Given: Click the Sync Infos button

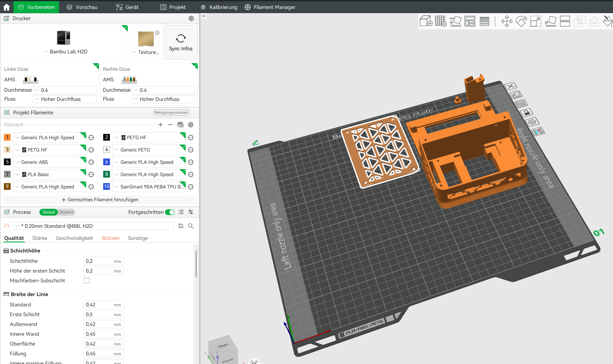Looking at the screenshot, I should [x=181, y=42].
